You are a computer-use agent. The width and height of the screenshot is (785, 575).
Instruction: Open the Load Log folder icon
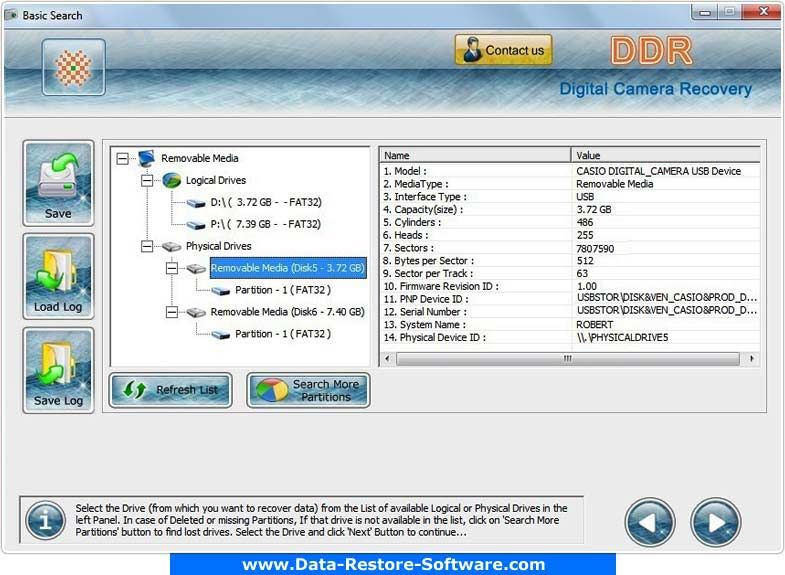coord(58,276)
